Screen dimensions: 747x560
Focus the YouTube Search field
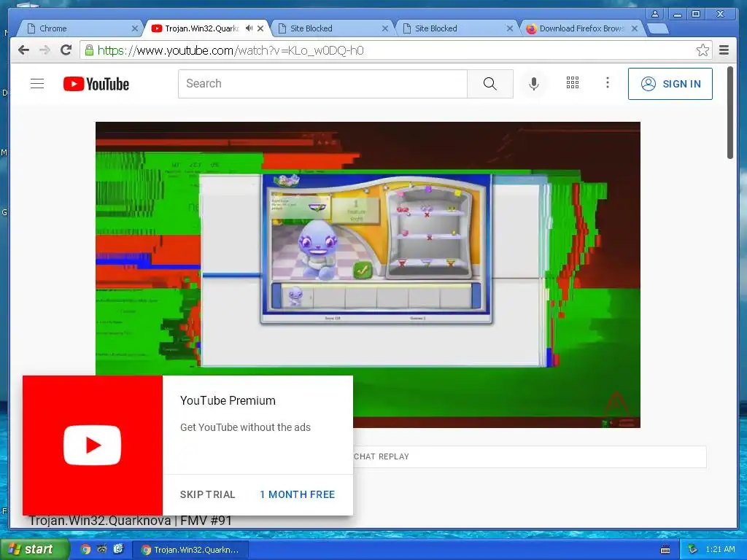322,84
